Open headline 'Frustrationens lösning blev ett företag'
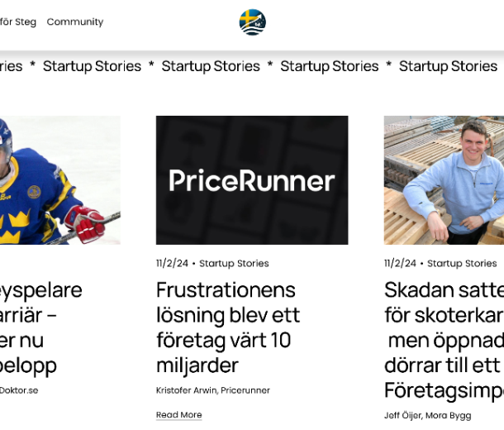504x430 pixels. point(228,327)
